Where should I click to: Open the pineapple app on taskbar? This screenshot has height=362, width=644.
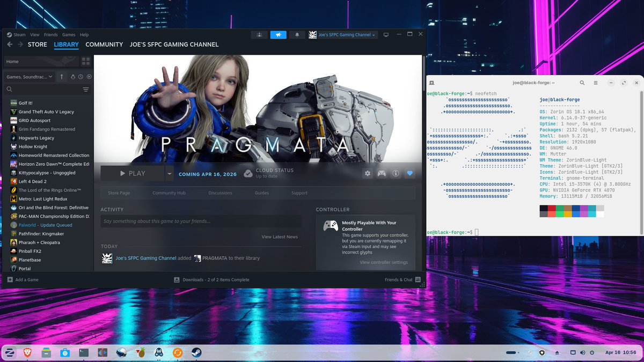click(x=140, y=352)
